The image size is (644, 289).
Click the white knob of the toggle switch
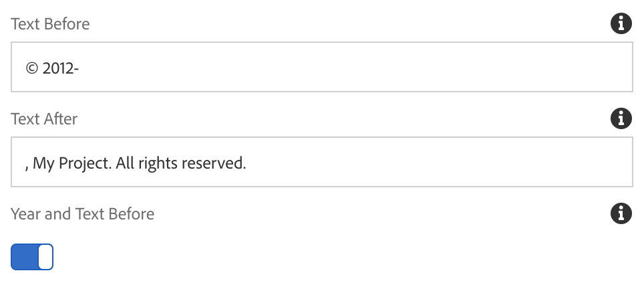tap(45, 257)
